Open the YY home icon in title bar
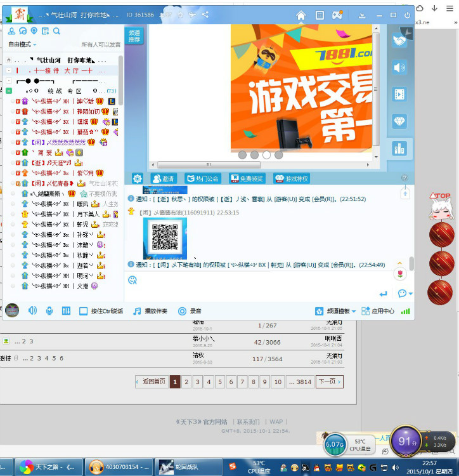Image resolution: width=459 pixels, height=476 pixels. (301, 15)
